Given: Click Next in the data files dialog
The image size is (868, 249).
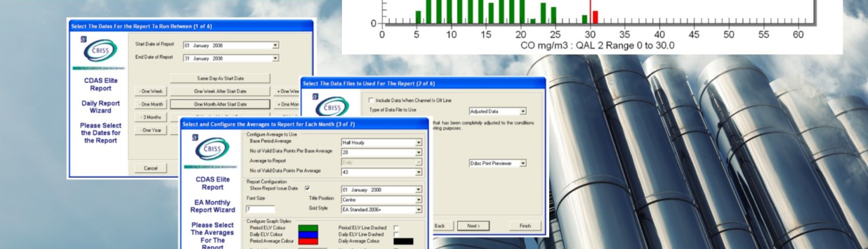Looking at the screenshot, I should pos(473,225).
